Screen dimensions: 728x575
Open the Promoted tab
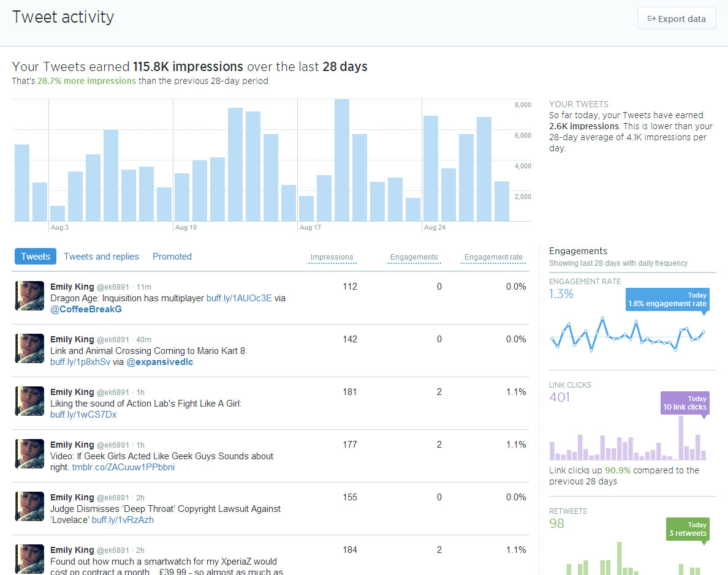[172, 257]
